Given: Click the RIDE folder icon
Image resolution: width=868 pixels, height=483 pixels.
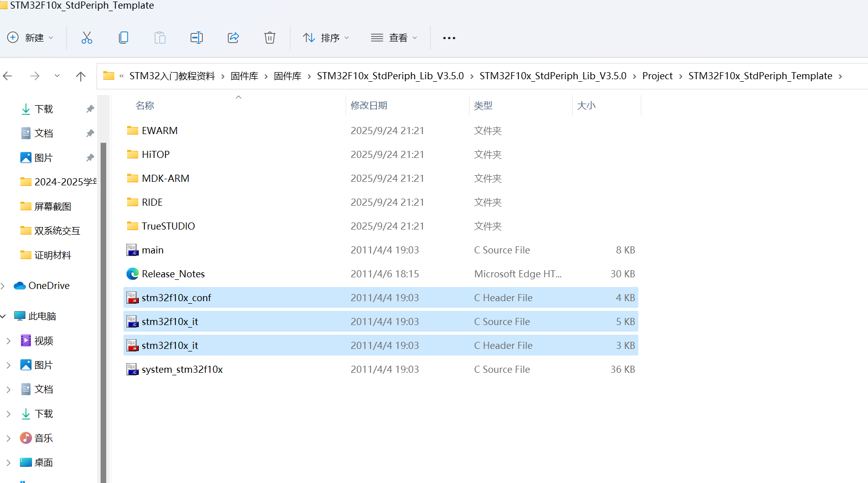Looking at the screenshot, I should (x=133, y=202).
